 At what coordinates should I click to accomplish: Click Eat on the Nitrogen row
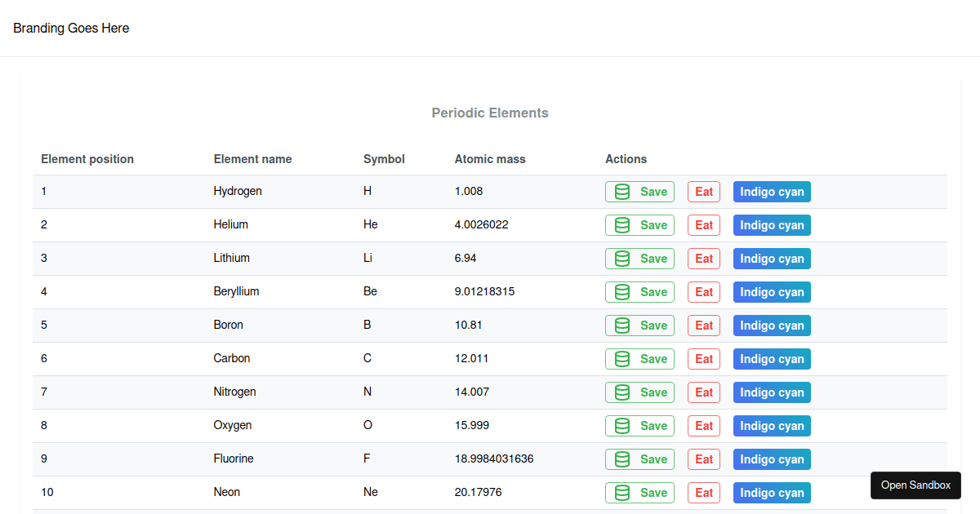point(703,392)
